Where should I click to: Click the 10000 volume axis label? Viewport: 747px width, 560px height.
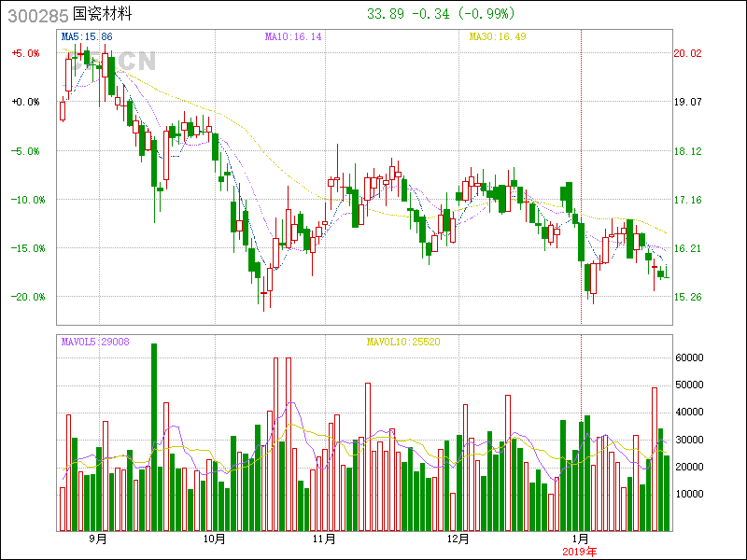(x=690, y=495)
